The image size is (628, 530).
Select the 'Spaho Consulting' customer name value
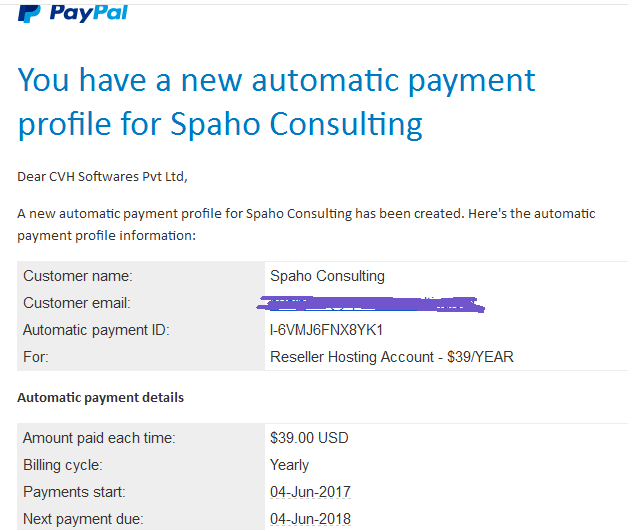[327, 276]
